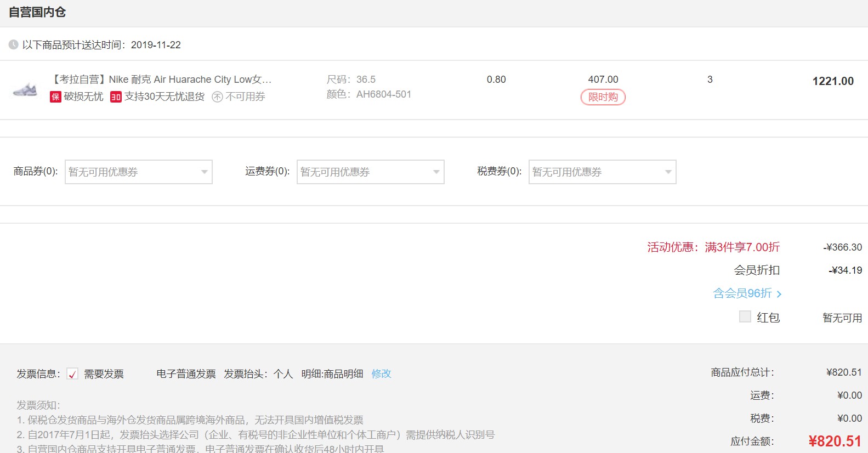Click the final payable amount ¥820.51 in red
The height and width of the screenshot is (453, 868).
(x=835, y=441)
